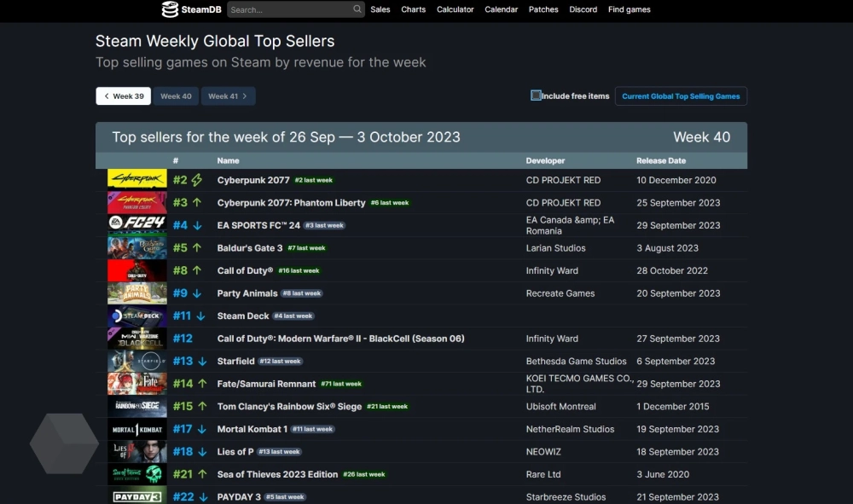853x504 pixels.
Task: Sort by Release Date column header
Action: point(661,160)
